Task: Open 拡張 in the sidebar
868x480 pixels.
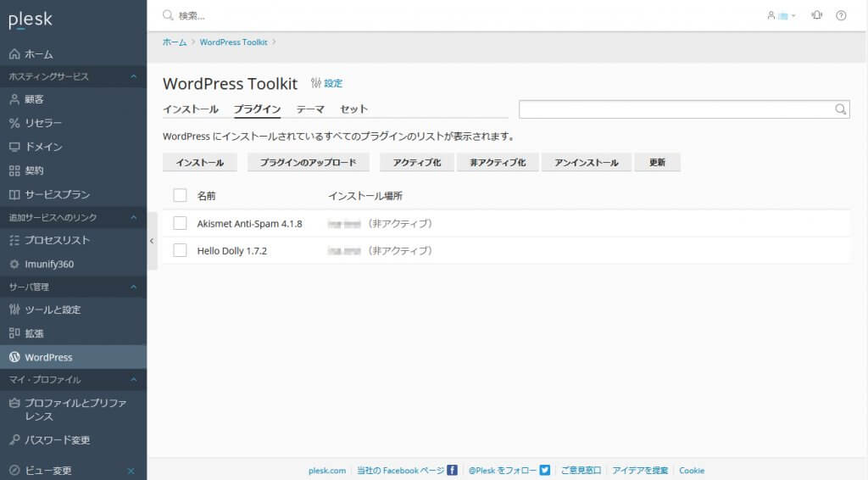Action: 73,333
